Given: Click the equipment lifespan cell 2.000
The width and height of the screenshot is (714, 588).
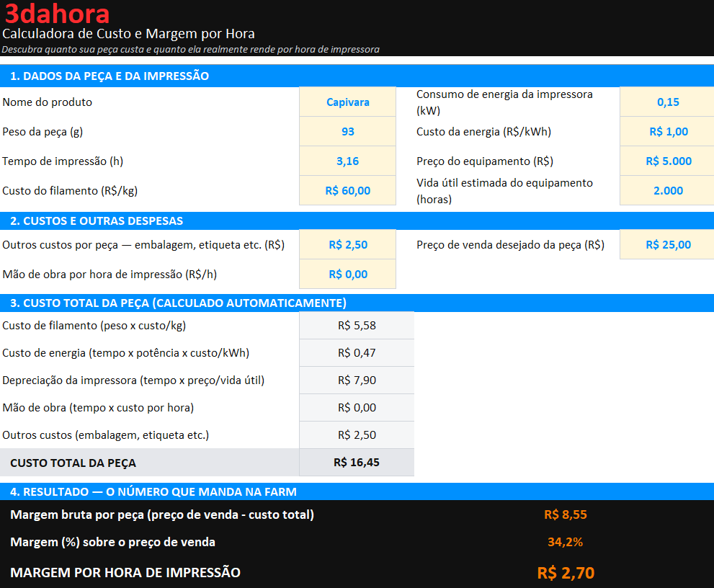Looking at the screenshot, I should pyautogui.click(x=667, y=190).
